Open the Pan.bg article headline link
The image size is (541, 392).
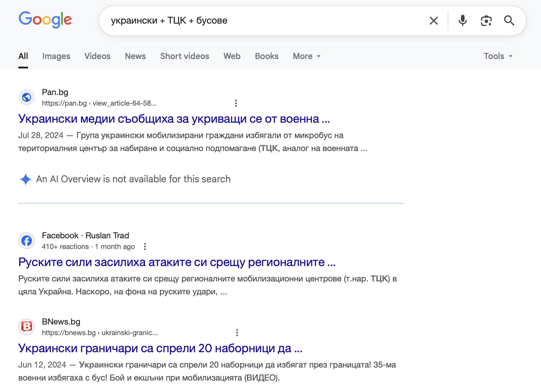click(x=174, y=119)
